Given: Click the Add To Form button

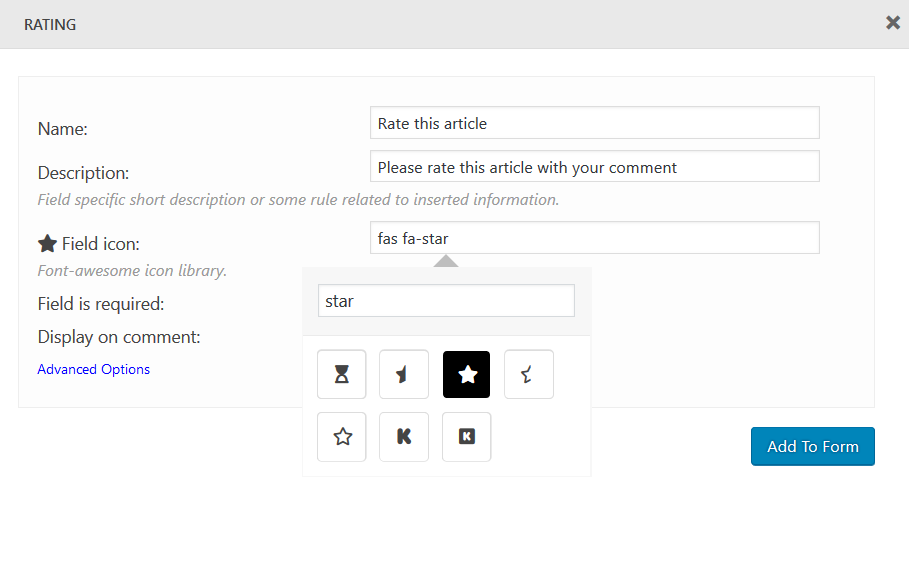Looking at the screenshot, I should click(x=812, y=446).
